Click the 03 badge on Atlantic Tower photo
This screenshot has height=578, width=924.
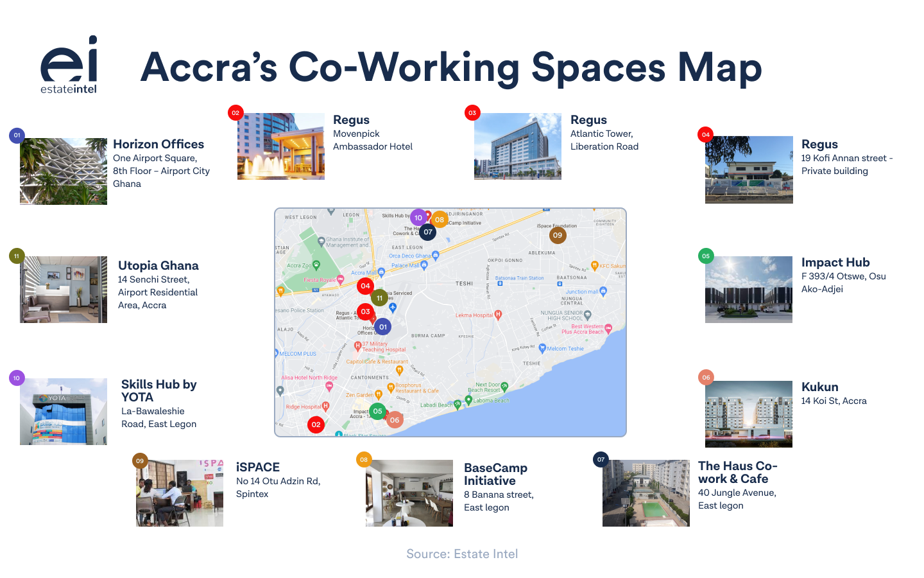(472, 113)
